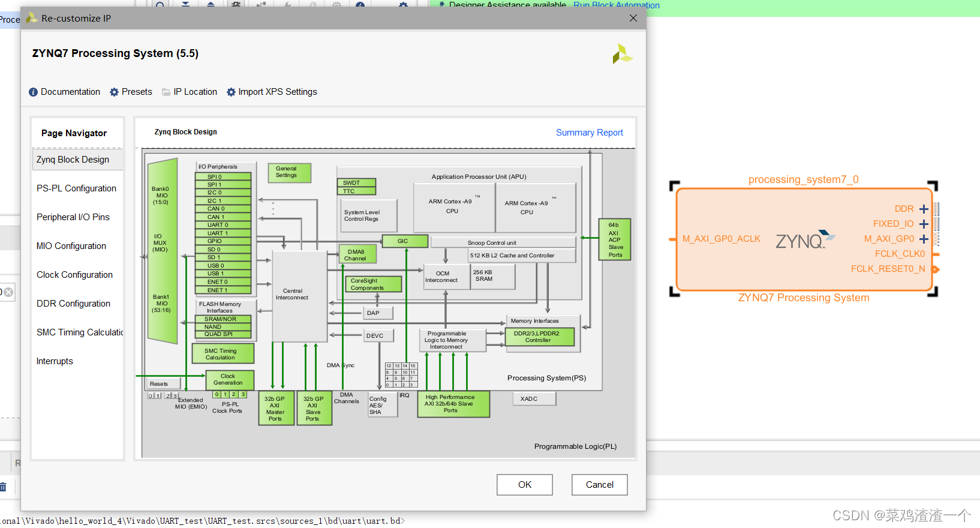This screenshot has height=528, width=980.
Task: Select the ENET 0 peripheral block
Action: coord(223,282)
